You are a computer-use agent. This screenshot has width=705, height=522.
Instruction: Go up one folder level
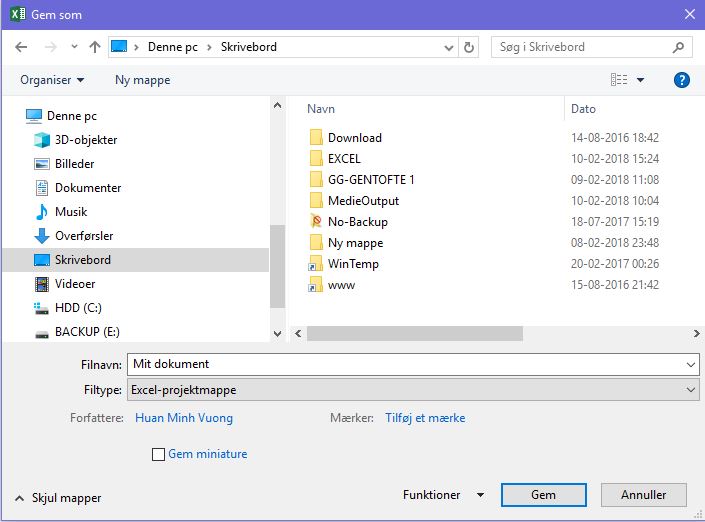click(95, 47)
